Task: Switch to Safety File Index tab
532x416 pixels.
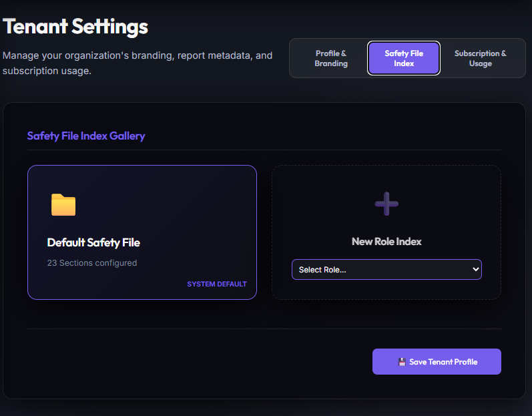Action: [x=404, y=58]
